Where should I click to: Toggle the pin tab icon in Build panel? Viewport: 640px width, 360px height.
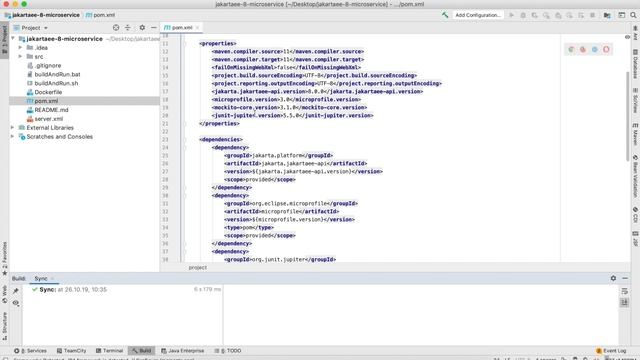[16, 291]
